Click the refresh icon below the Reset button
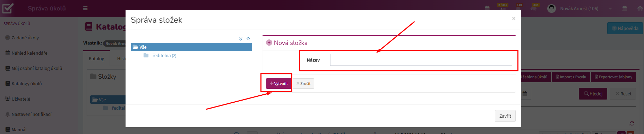 tap(632, 123)
